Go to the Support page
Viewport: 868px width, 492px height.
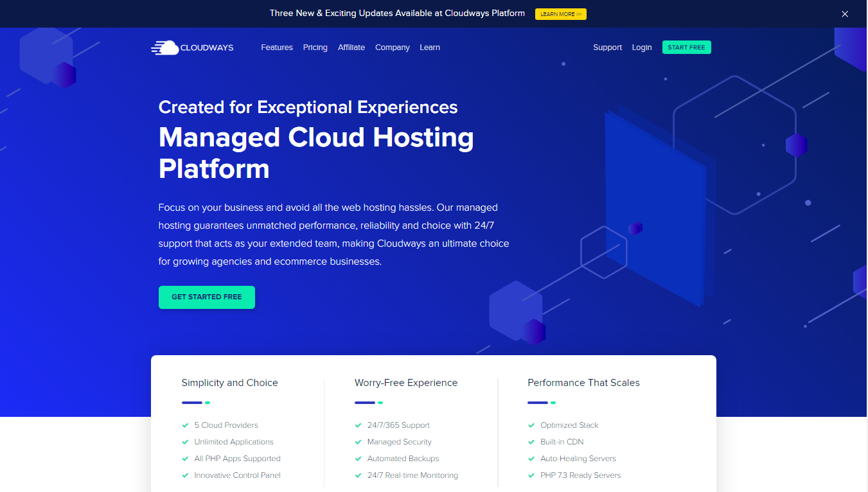pyautogui.click(x=608, y=48)
